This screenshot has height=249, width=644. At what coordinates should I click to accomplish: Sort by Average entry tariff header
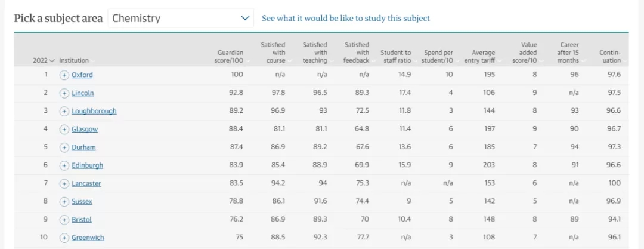479,56
